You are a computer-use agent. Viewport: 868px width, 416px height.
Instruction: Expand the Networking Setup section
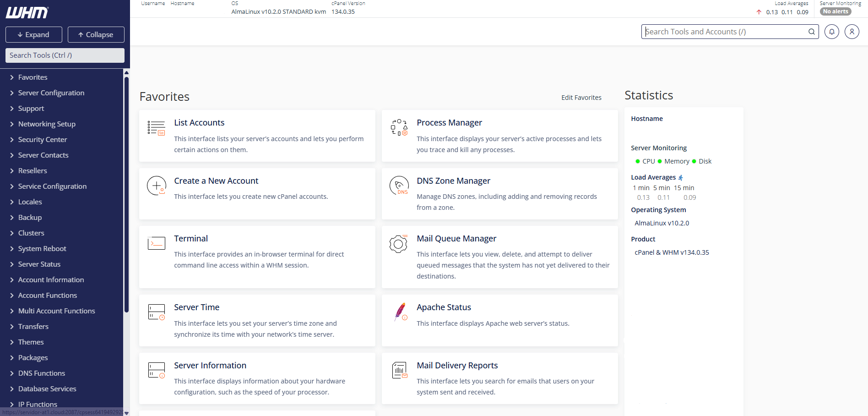click(62, 124)
